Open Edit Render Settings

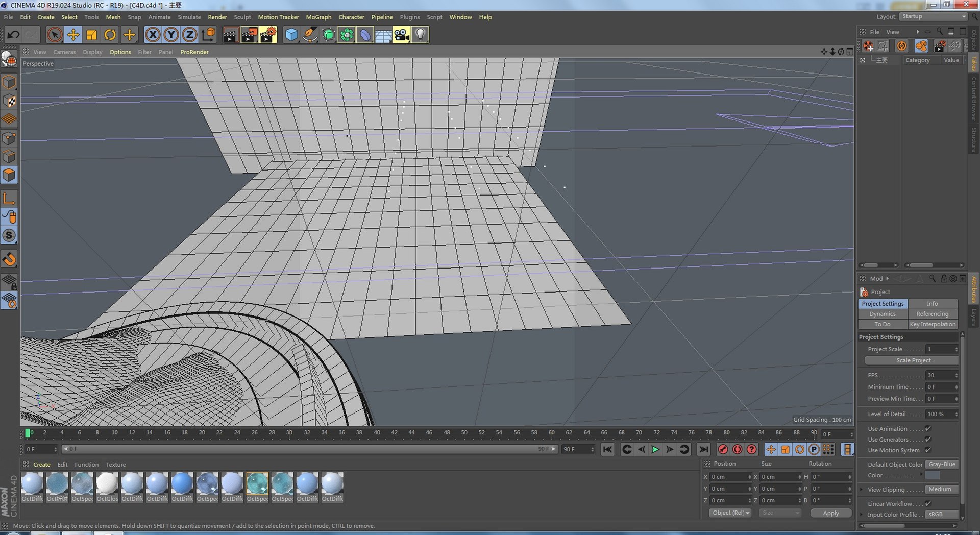point(268,35)
